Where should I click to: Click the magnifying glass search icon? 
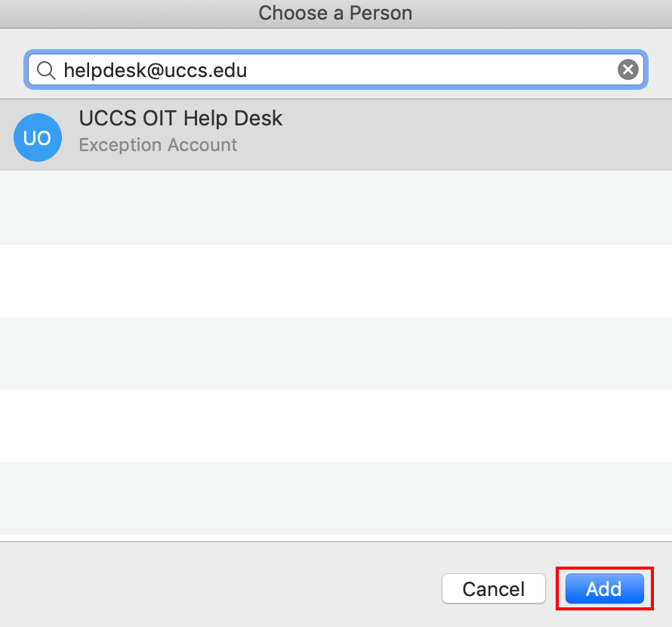pos(46,70)
